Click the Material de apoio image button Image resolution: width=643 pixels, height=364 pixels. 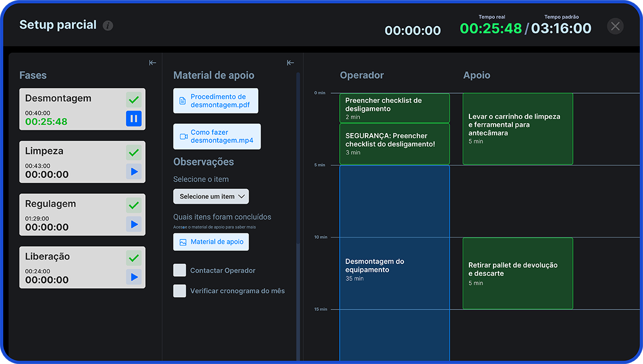point(211,242)
